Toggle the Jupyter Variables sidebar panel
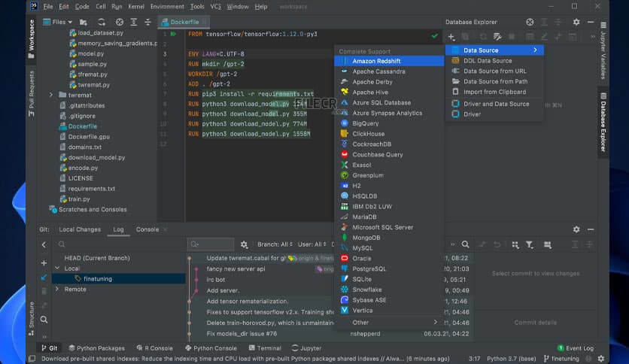This screenshot has height=364, width=629. [603, 50]
